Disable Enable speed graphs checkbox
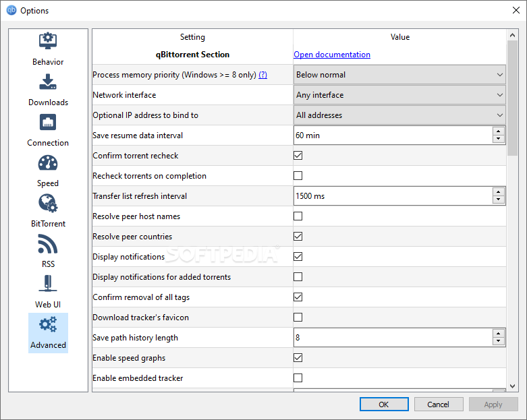Screen dimensions: 527x420 point(298,357)
